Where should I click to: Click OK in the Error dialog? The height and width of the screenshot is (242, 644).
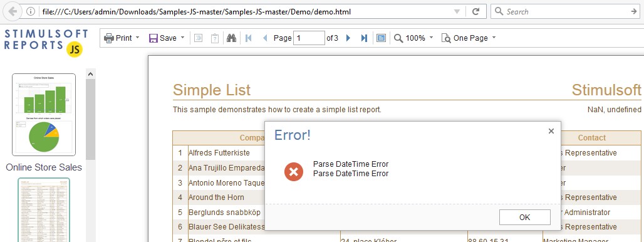(525, 218)
